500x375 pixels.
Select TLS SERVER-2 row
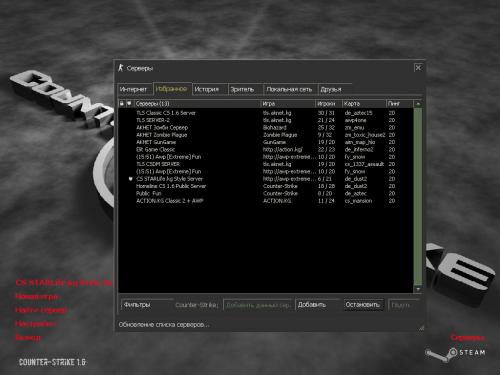(266, 120)
